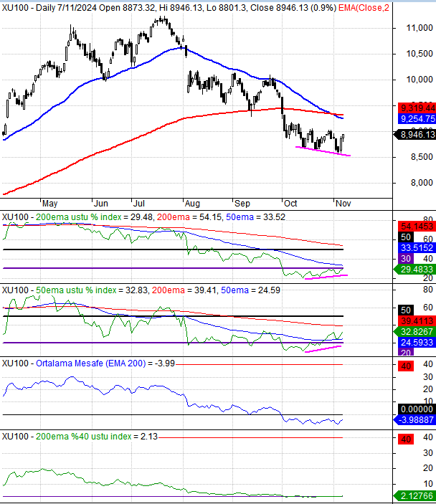This screenshot has height=504, width=436.
Task: Click the 10,000 price axis label
Action: [x=420, y=80]
